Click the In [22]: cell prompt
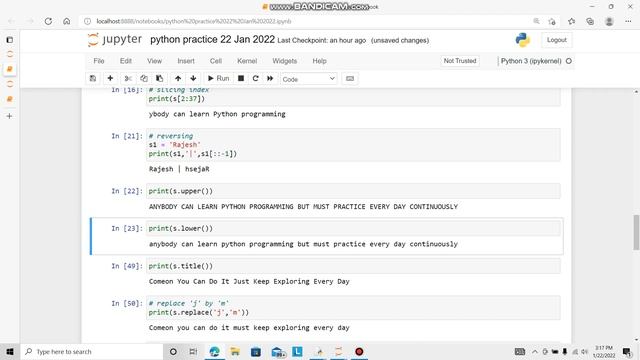This screenshot has height=360, width=640. pos(127,191)
